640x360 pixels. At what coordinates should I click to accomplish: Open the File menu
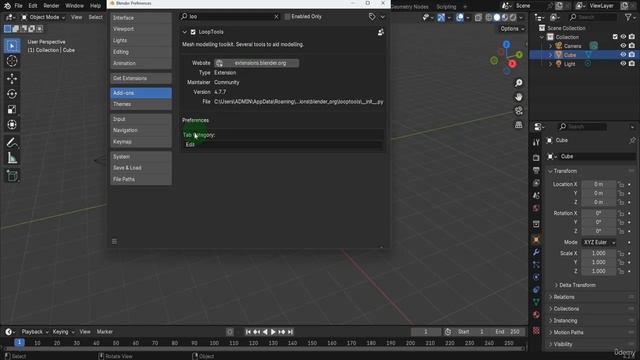[18, 6]
